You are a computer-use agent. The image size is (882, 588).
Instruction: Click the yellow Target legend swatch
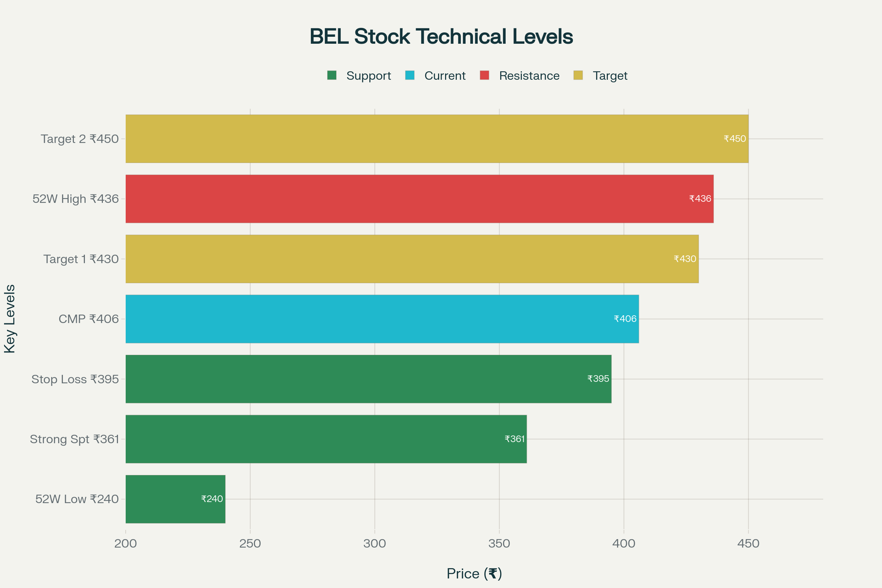click(578, 75)
